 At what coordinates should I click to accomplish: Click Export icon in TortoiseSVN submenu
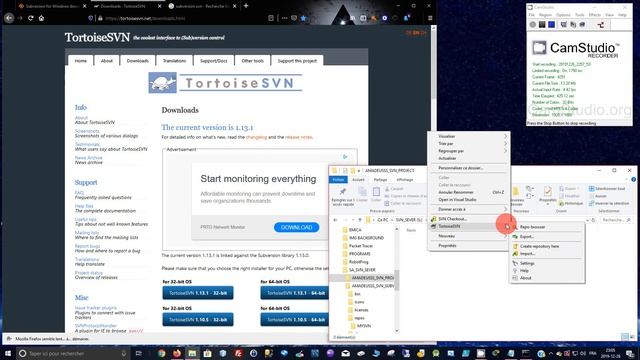pyautogui.click(x=515, y=237)
